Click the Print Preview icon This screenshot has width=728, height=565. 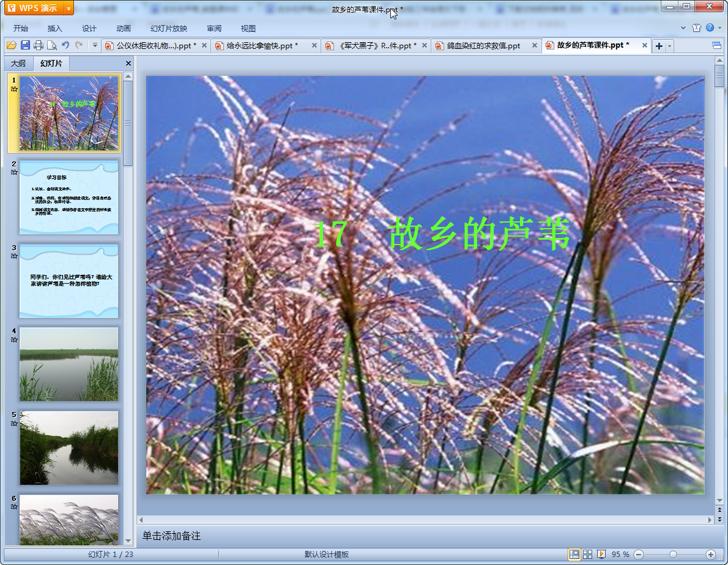(52, 45)
